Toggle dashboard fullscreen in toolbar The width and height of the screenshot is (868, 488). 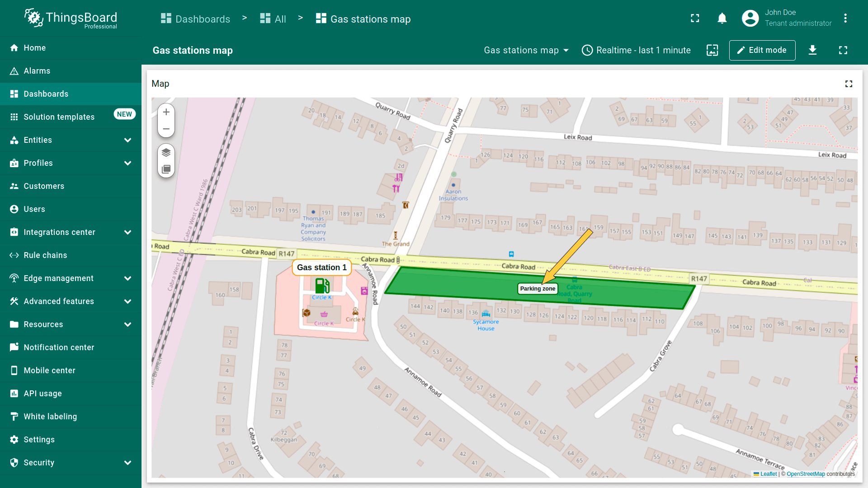843,50
